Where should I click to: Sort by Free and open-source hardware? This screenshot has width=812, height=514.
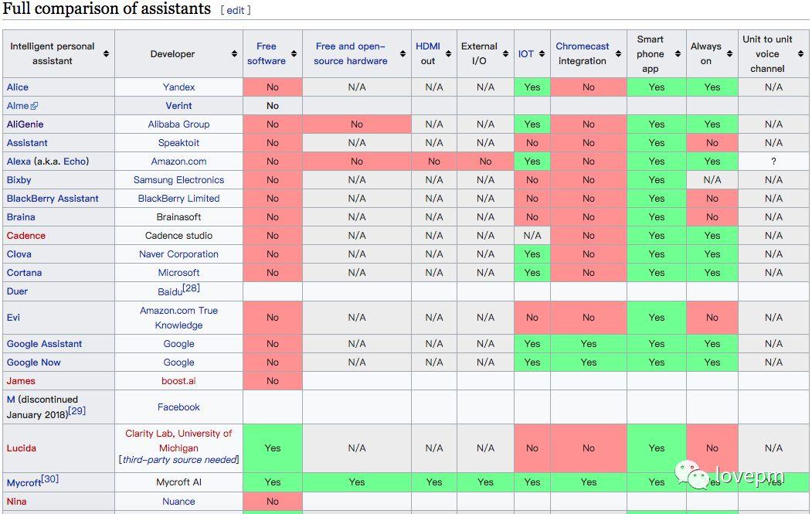(x=403, y=54)
